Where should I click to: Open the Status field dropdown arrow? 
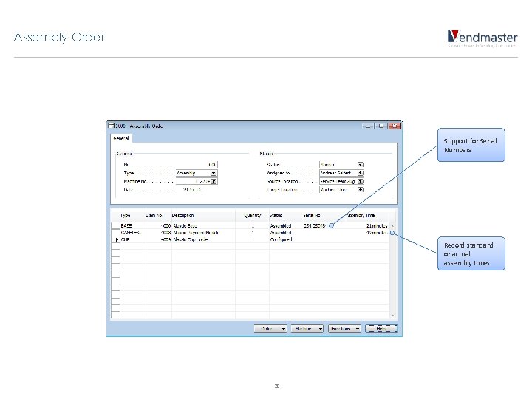click(361, 165)
